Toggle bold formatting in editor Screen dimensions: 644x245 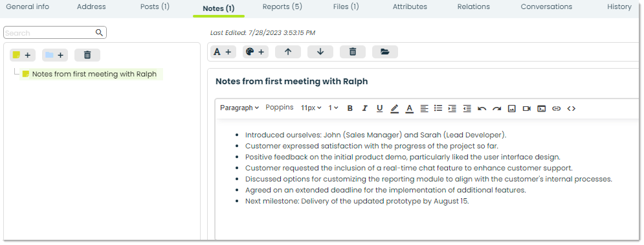[350, 108]
